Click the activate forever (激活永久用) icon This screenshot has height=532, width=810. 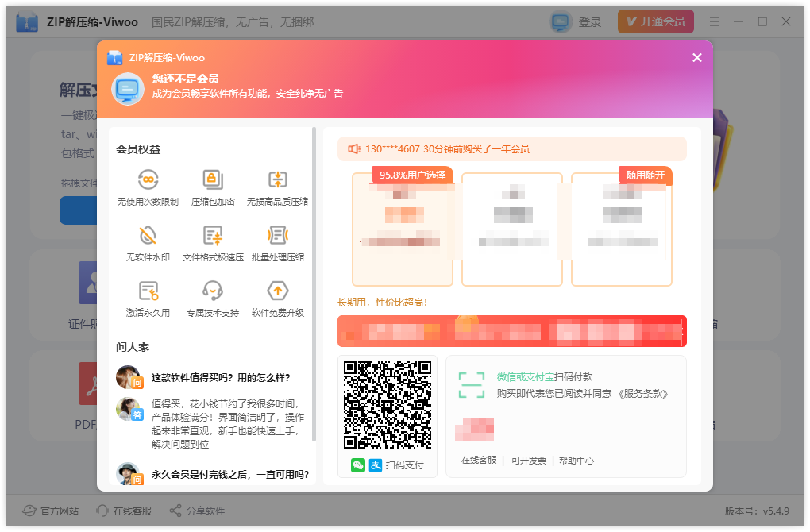tap(148, 291)
